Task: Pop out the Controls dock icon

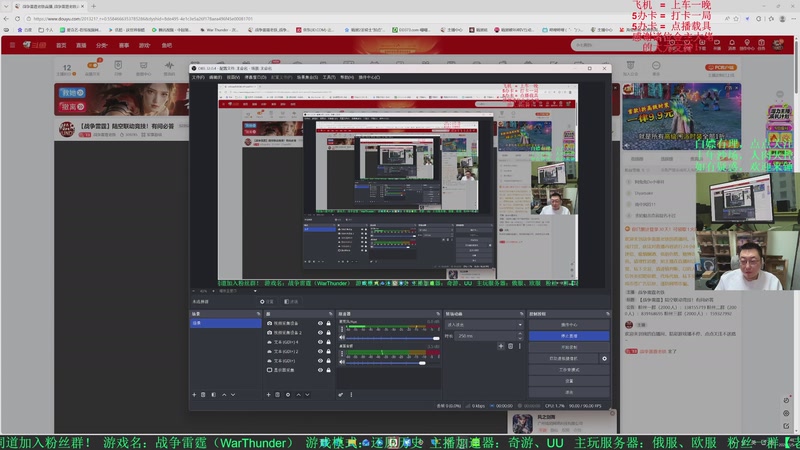Action: click(x=607, y=314)
